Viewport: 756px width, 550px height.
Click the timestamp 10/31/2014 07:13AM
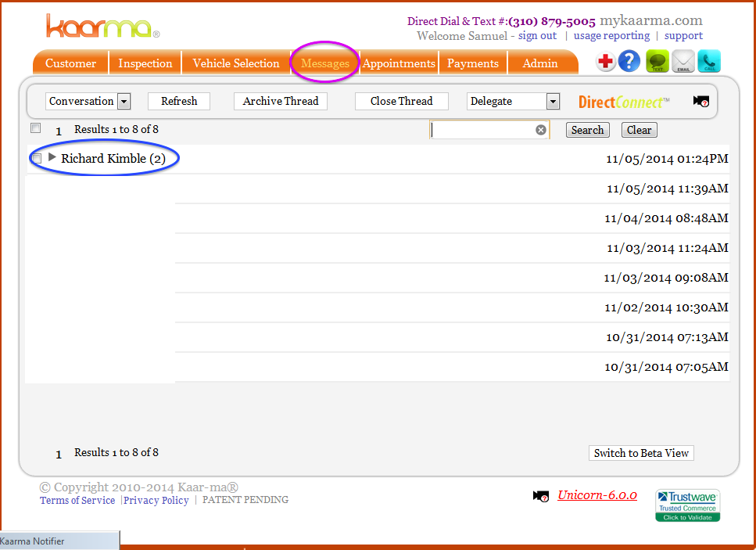coord(667,337)
